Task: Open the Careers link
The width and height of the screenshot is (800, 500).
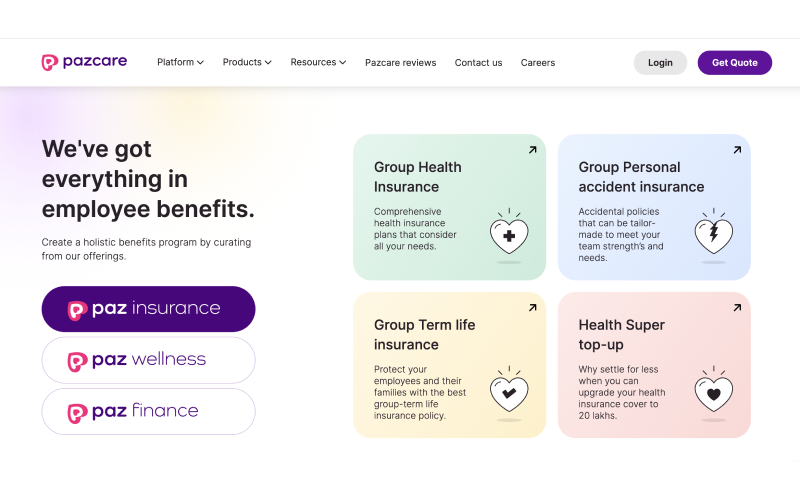Action: click(538, 63)
